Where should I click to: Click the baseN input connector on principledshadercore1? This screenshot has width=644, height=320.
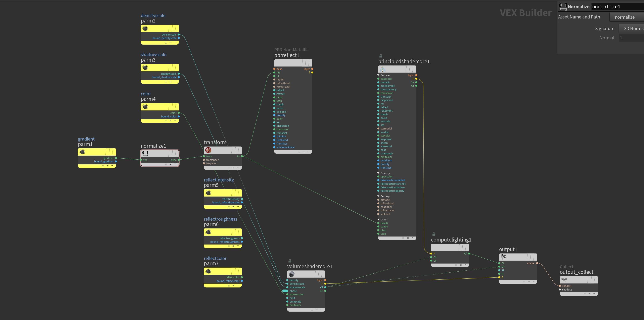click(378, 223)
